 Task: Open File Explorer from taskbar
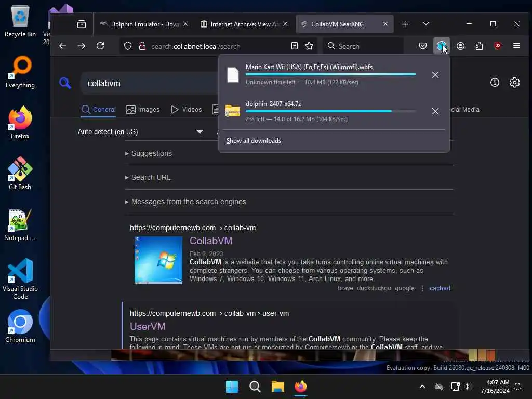(277, 387)
